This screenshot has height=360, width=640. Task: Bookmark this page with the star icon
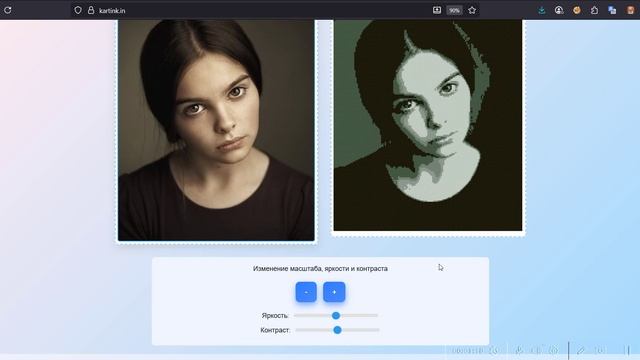coord(472,10)
